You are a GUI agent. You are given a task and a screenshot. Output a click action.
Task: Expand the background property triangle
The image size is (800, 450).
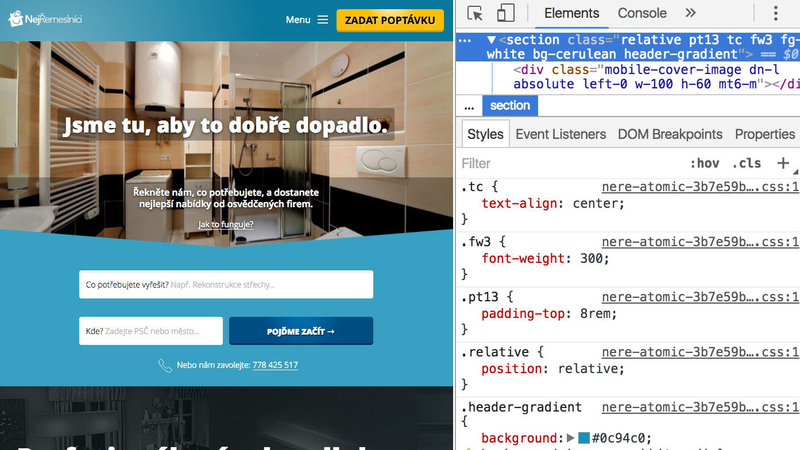571,438
